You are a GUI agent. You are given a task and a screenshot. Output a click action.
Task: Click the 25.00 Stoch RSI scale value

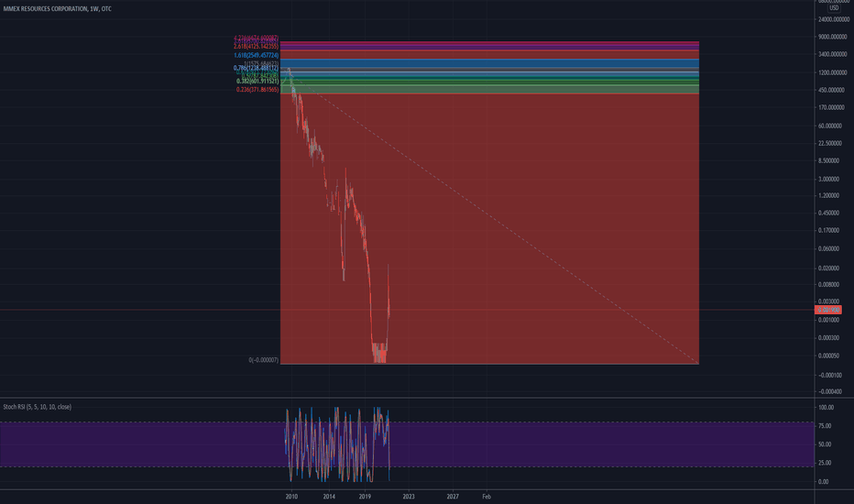point(825,463)
